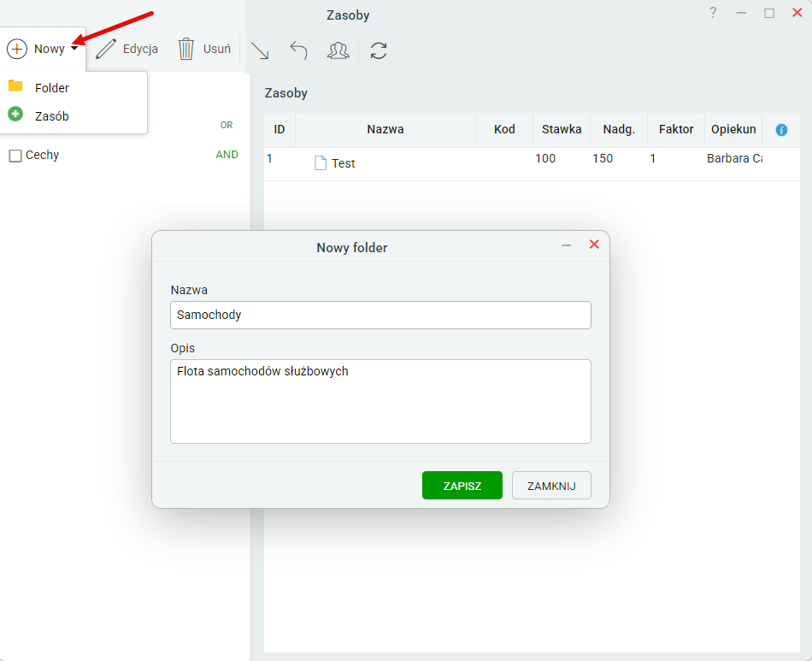Focus the Opis text area
Screen dimensions: 812x661
(380, 401)
